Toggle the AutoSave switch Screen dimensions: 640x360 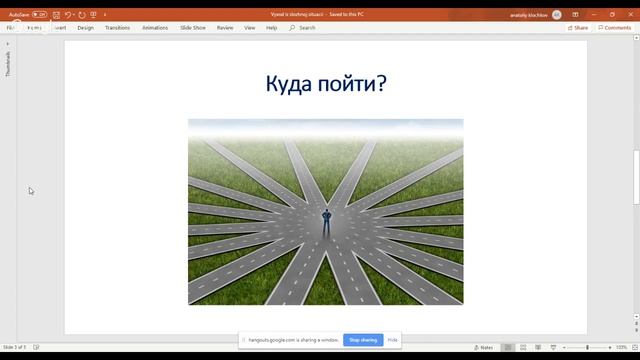point(40,15)
